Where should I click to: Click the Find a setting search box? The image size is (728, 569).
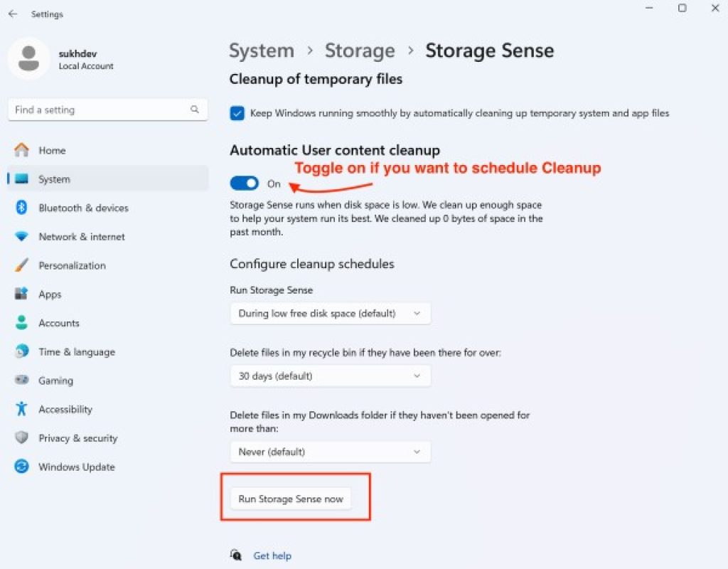[107, 110]
